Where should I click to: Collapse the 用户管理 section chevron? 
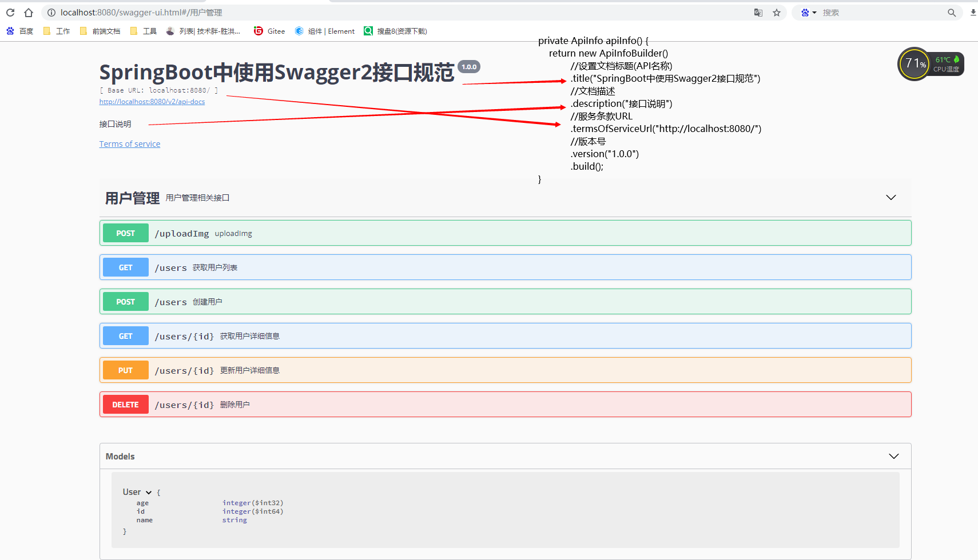[x=891, y=198]
